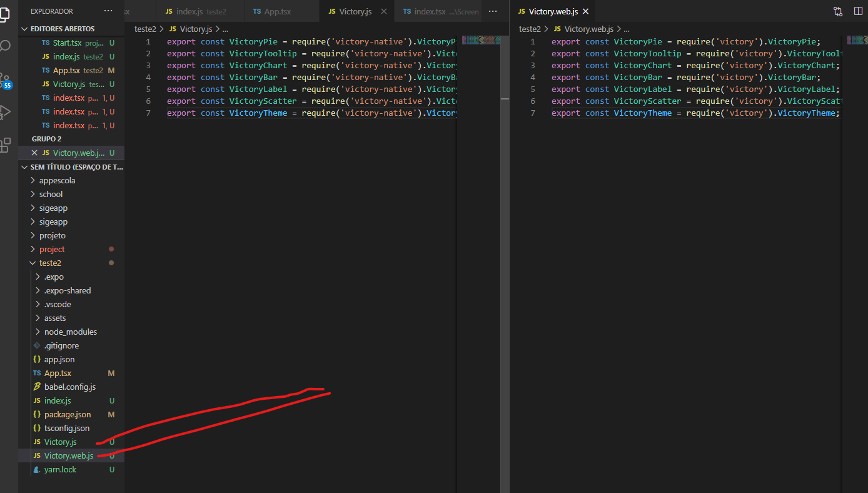This screenshot has width=868, height=493.
Task: Switch to the App.tsx editor tab
Action: point(281,11)
